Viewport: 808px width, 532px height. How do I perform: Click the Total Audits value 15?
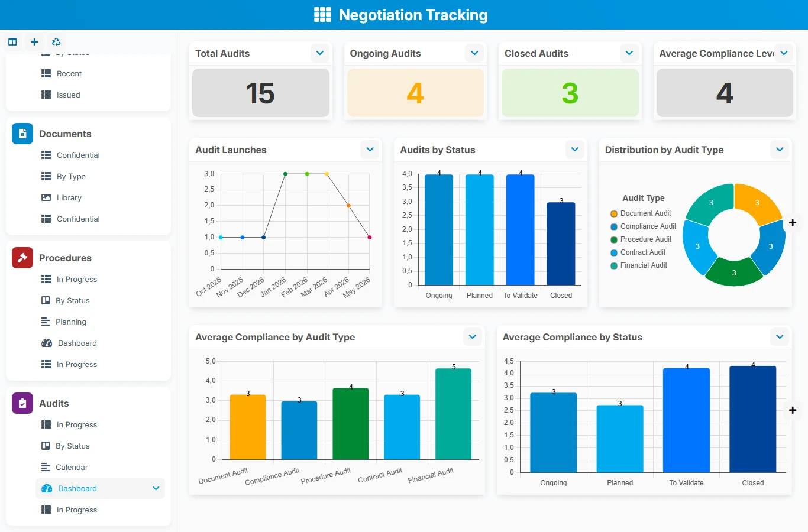(x=260, y=93)
